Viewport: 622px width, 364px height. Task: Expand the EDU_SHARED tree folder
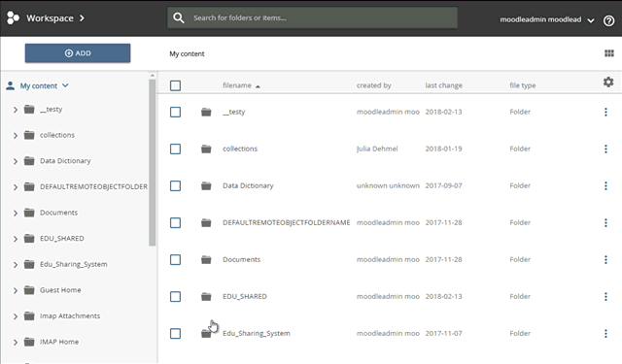pos(16,239)
